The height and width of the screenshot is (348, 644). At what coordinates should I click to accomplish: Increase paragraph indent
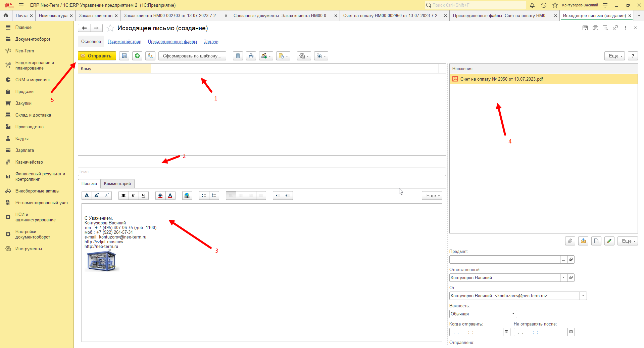tap(278, 195)
